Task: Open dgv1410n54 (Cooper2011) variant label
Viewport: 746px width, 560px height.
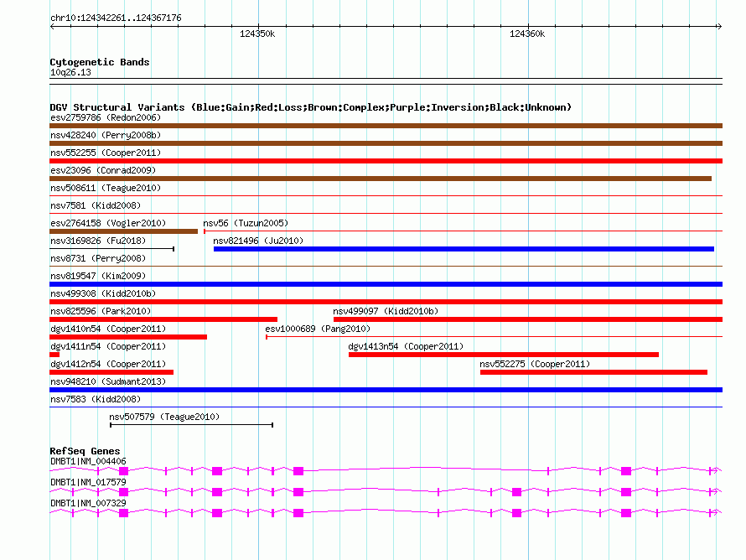Action: tap(108, 329)
